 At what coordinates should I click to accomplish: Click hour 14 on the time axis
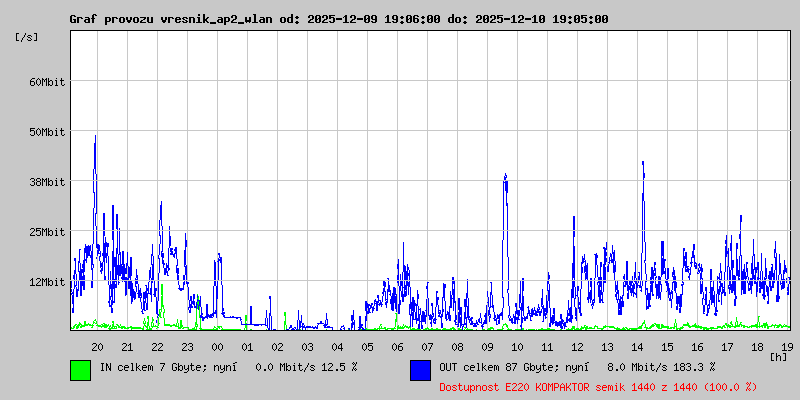click(638, 347)
